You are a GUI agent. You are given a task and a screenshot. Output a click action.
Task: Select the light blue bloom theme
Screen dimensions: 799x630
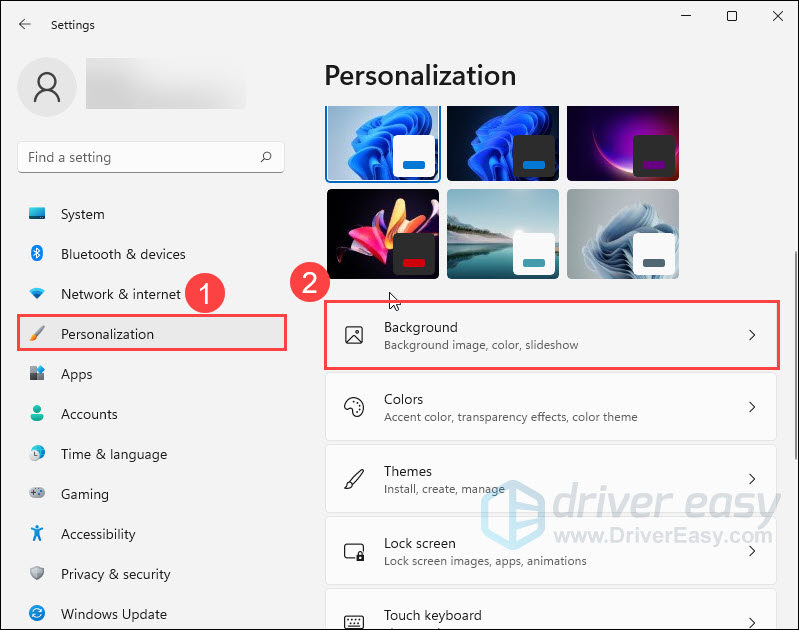[x=383, y=143]
